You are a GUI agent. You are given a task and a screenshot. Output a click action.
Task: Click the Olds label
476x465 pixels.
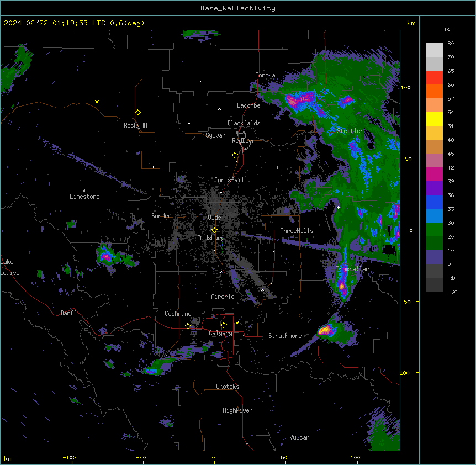pos(214,218)
